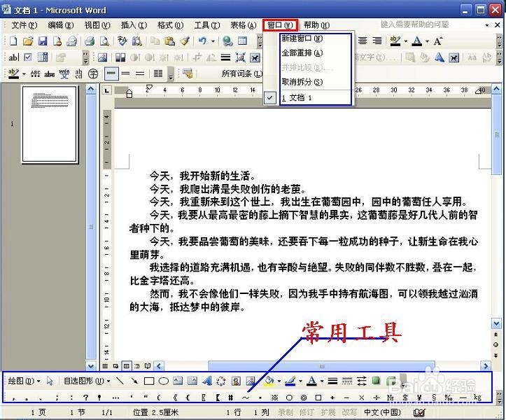Click the help question input box
Image resolution: width=506 pixels, height=420 pixels.
[x=430, y=24]
